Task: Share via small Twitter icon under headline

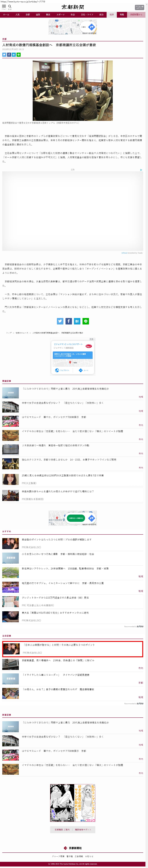Action: pos(4,55)
